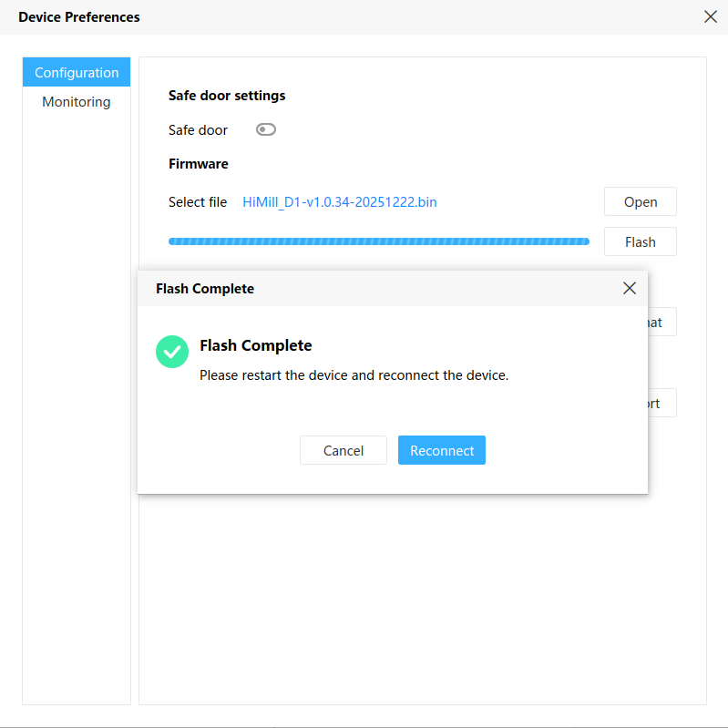Click the partially hidden button ending in 'ort'
The image size is (728, 728).
click(x=661, y=403)
